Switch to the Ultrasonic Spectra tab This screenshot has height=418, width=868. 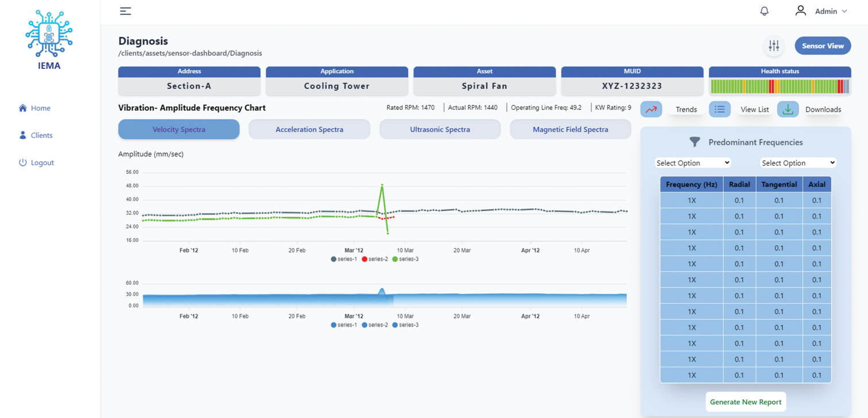(x=440, y=129)
